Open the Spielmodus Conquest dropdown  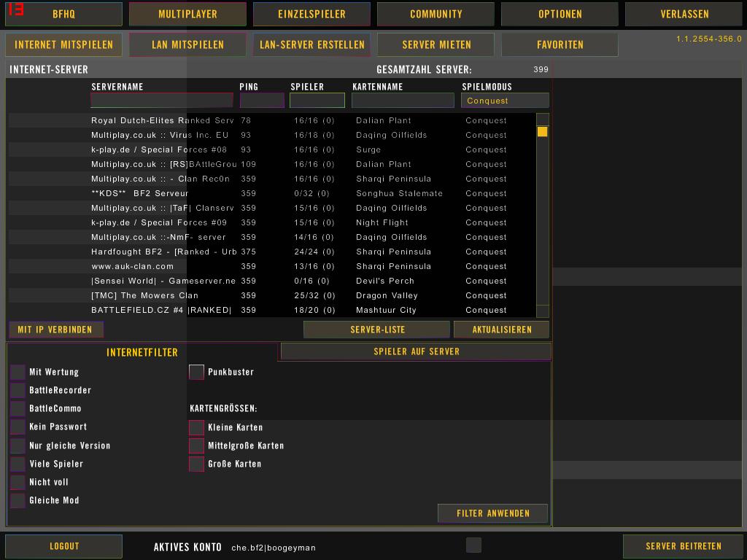pos(505,101)
